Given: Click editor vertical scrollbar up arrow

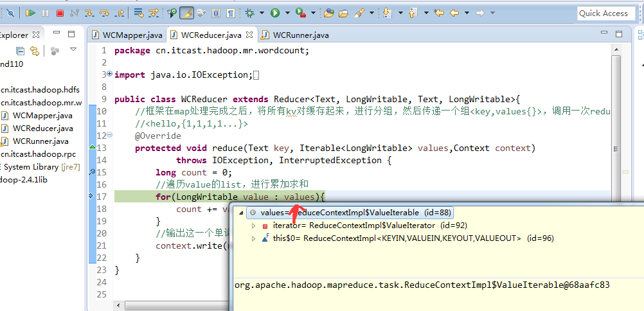Looking at the screenshot, I should click(x=615, y=50).
